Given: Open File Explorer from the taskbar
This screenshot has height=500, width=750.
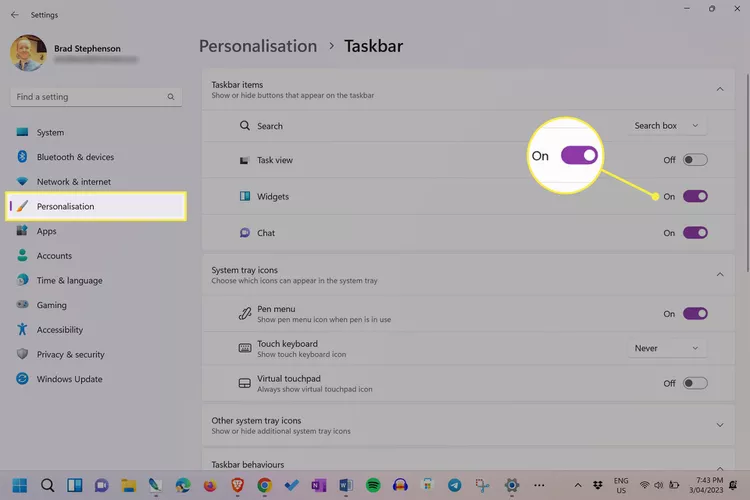Looking at the screenshot, I should pos(128,485).
